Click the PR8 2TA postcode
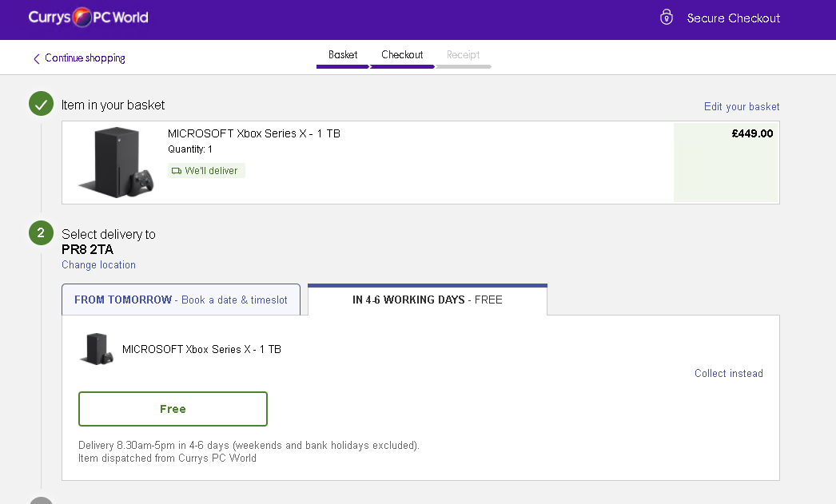The width and height of the screenshot is (836, 504). coord(87,249)
